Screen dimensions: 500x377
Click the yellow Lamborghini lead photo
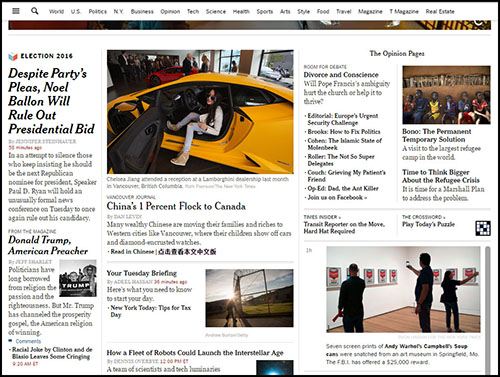point(200,112)
